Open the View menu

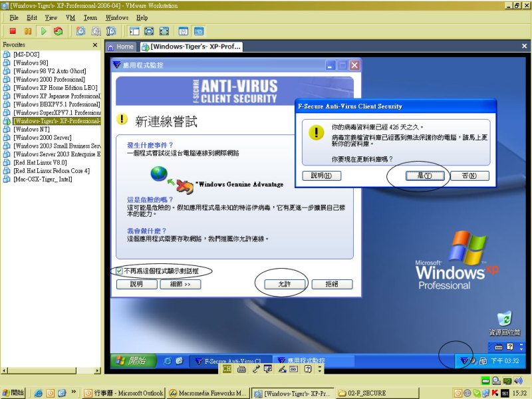pyautogui.click(x=51, y=18)
